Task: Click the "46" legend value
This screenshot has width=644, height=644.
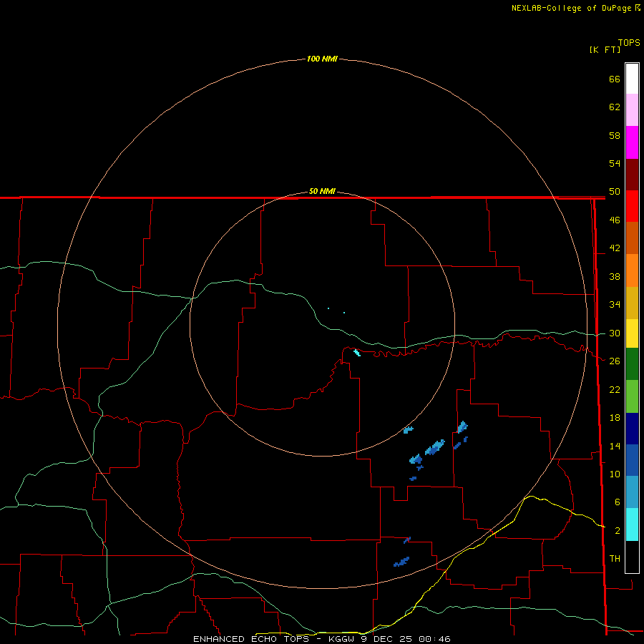Action: click(x=615, y=220)
